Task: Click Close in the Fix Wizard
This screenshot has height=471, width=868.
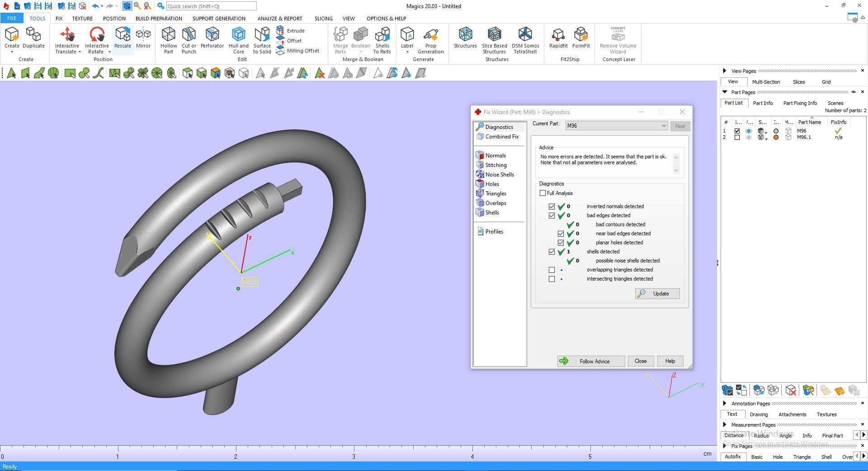Action: pyautogui.click(x=640, y=361)
